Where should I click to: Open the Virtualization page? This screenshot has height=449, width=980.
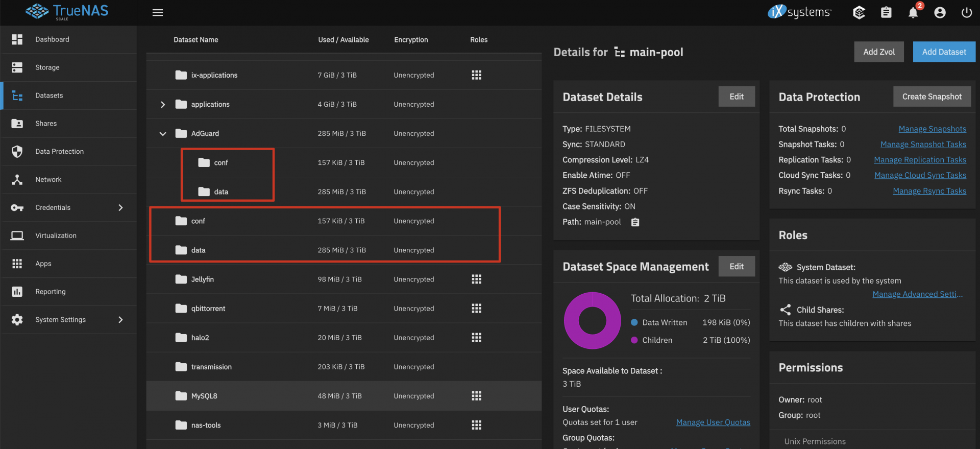[68, 235]
